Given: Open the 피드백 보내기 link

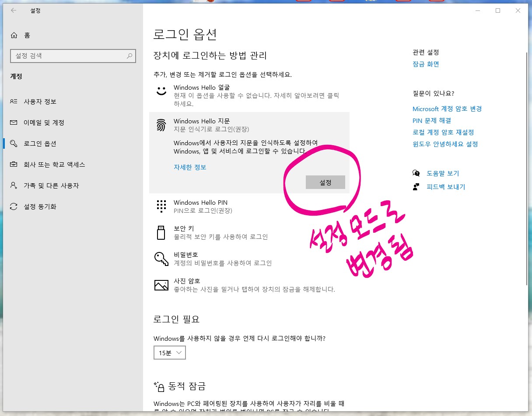Looking at the screenshot, I should pyautogui.click(x=446, y=187).
